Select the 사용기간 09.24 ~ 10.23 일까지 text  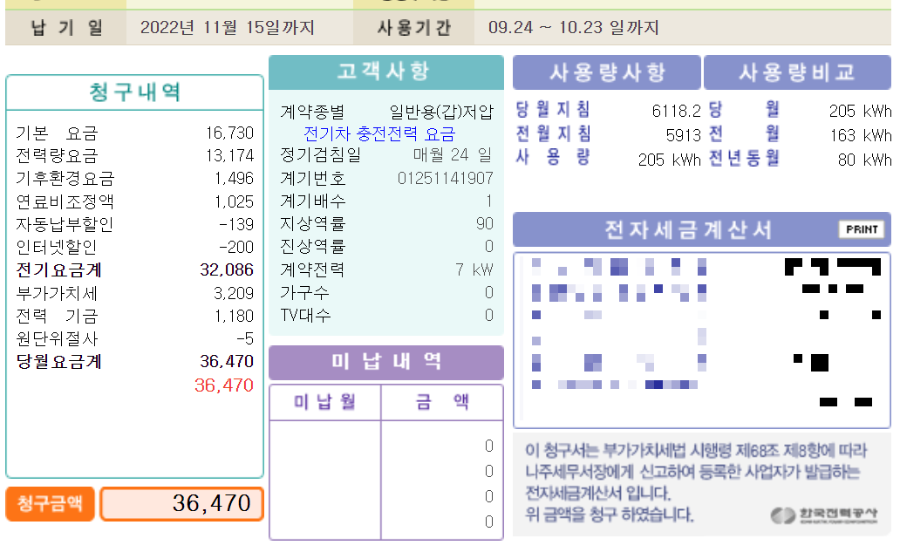(x=573, y=28)
